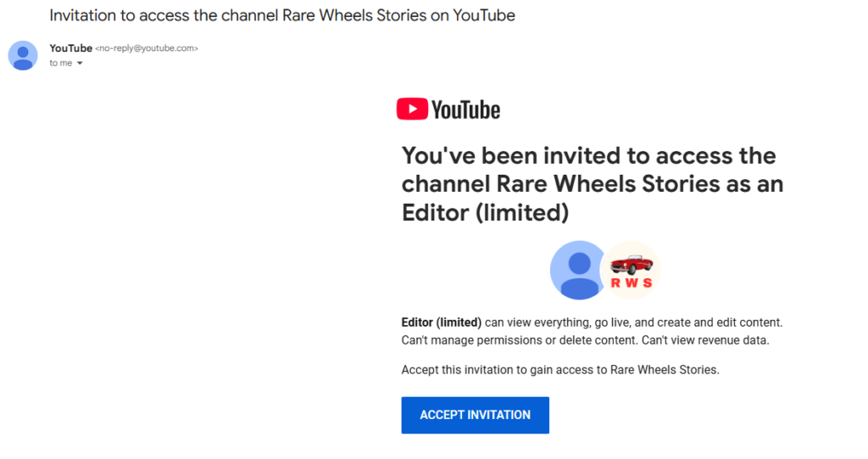Click the email subject line about Rare Wheels Stories

(282, 15)
